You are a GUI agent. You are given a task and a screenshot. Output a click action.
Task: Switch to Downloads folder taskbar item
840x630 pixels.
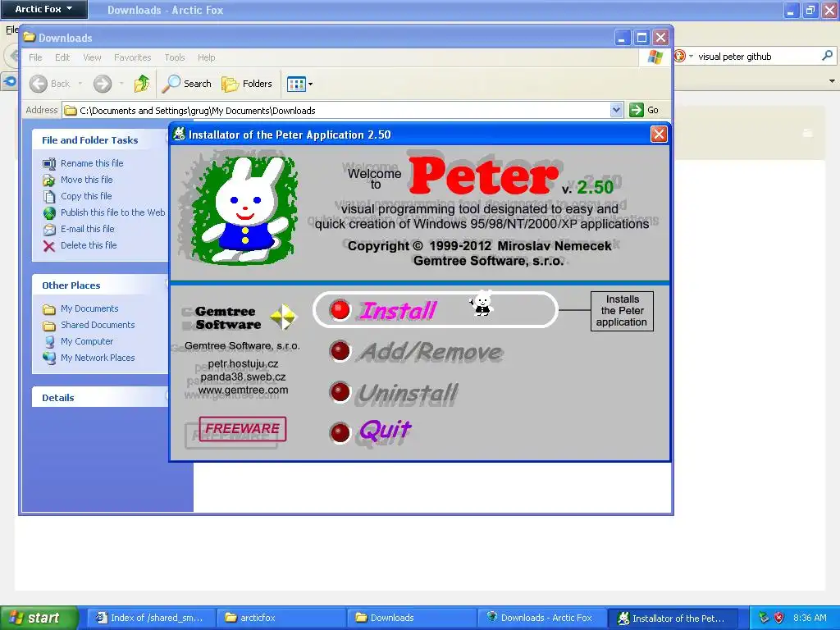411,618
